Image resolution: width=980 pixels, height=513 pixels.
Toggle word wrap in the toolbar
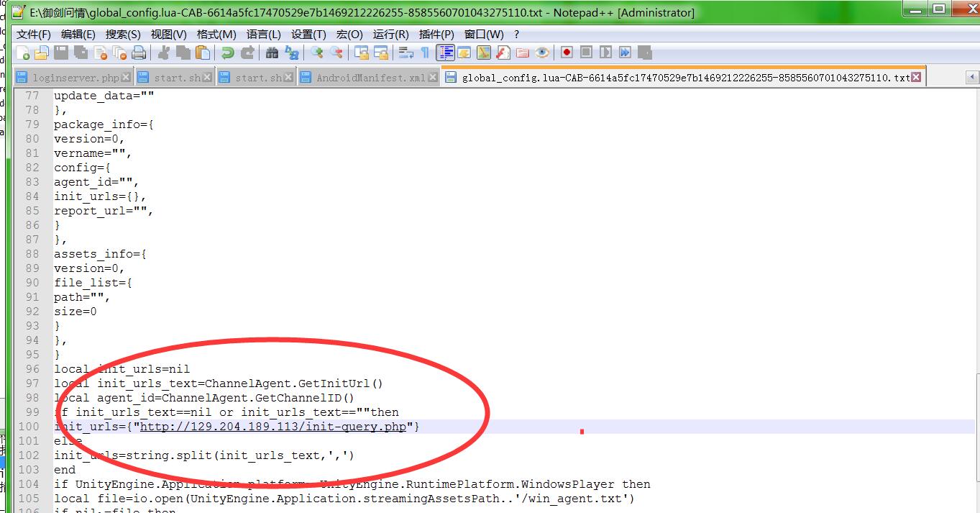click(x=406, y=53)
